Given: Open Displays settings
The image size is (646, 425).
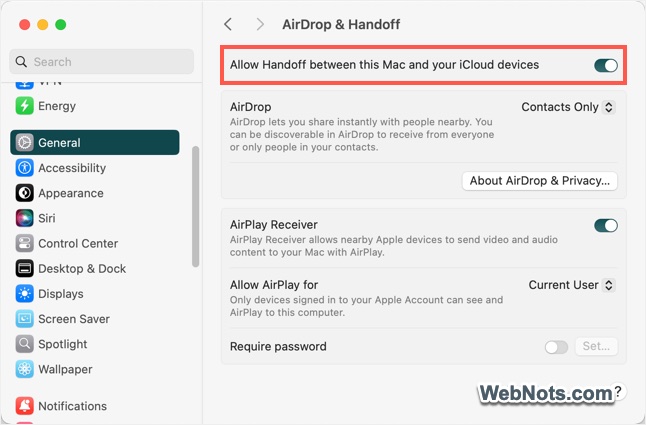Looking at the screenshot, I should click(95, 294).
